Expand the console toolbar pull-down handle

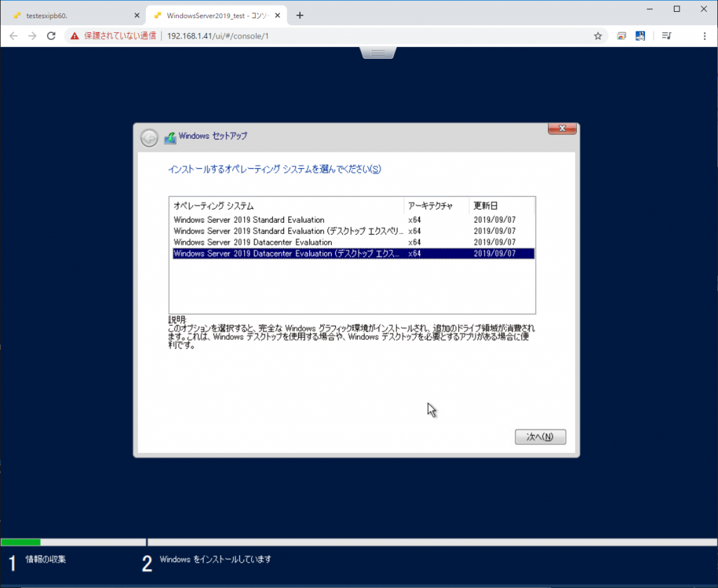(378, 53)
